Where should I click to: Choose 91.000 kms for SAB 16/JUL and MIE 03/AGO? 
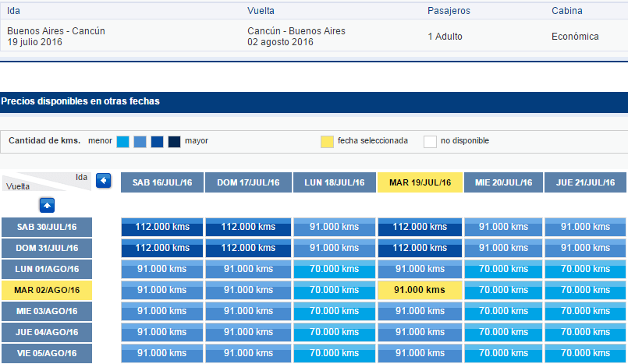(x=162, y=311)
